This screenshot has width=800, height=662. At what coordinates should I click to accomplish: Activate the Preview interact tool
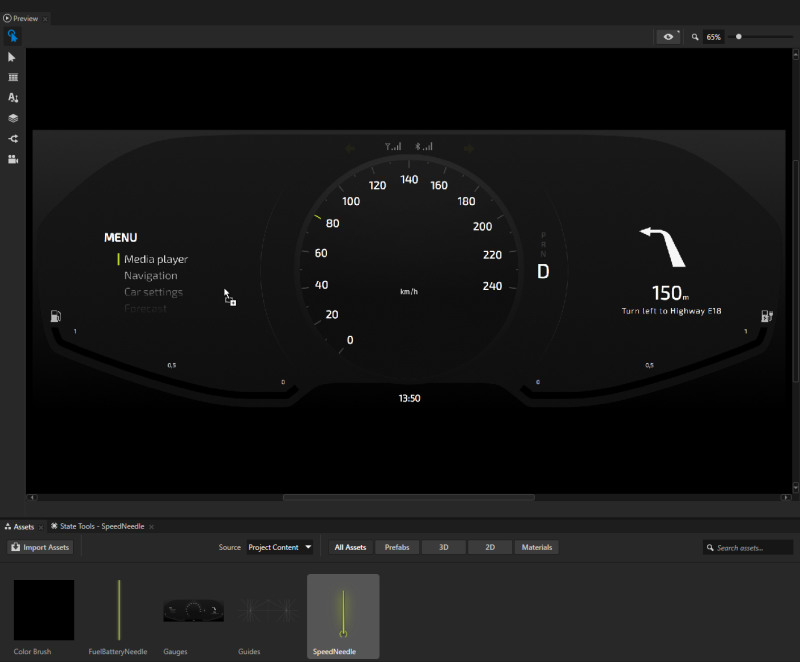click(x=13, y=36)
